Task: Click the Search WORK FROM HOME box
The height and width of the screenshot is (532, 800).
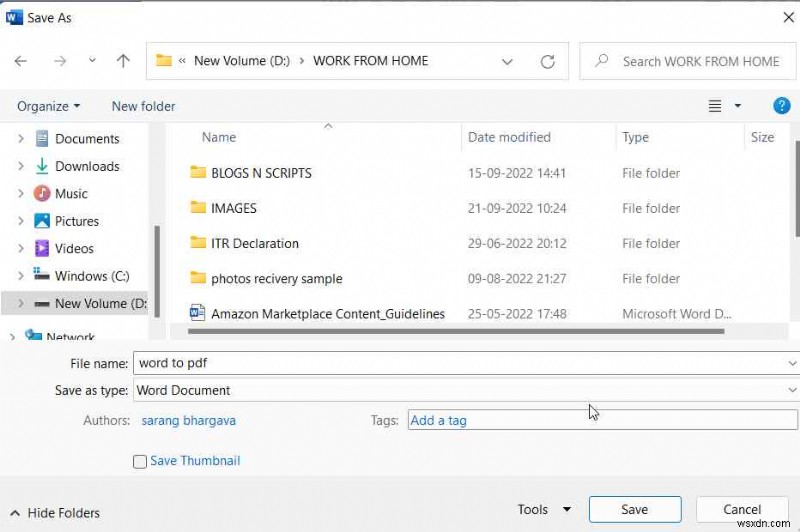Action: click(x=687, y=61)
